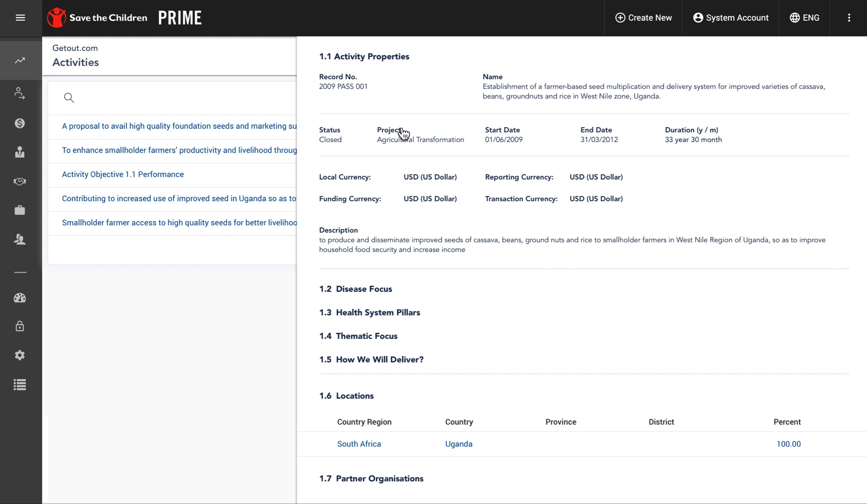The height and width of the screenshot is (504, 867).
Task: Click the Funding Currency USD value
Action: coord(430,199)
